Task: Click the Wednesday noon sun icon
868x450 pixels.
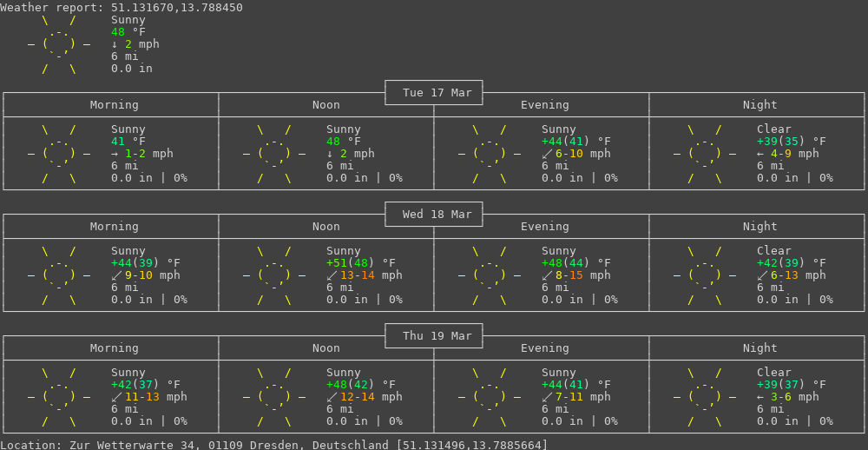Action: [x=274, y=275]
